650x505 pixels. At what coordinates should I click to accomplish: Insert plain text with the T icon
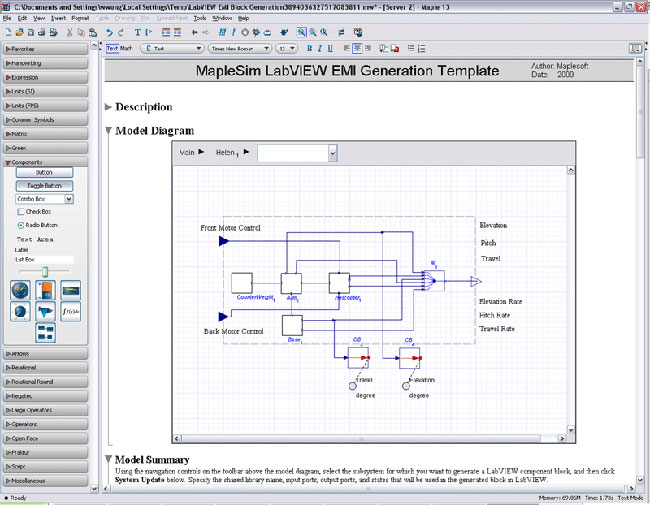[137, 32]
